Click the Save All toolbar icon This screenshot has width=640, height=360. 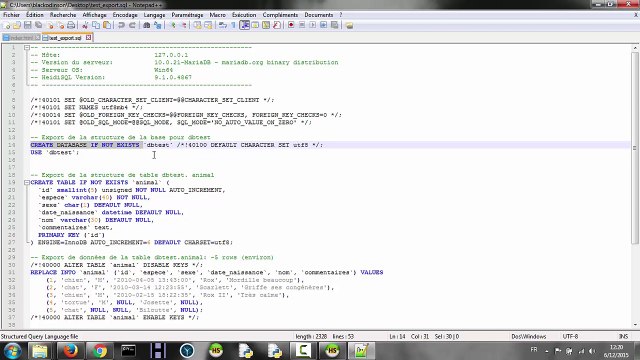(x=38, y=25)
